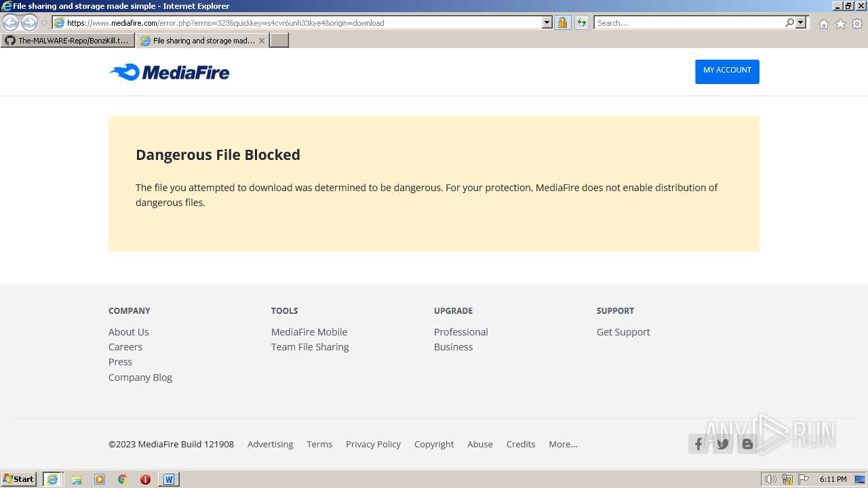
Task: Click the taskbar clock showing 6:11 PM
Action: [x=833, y=479]
